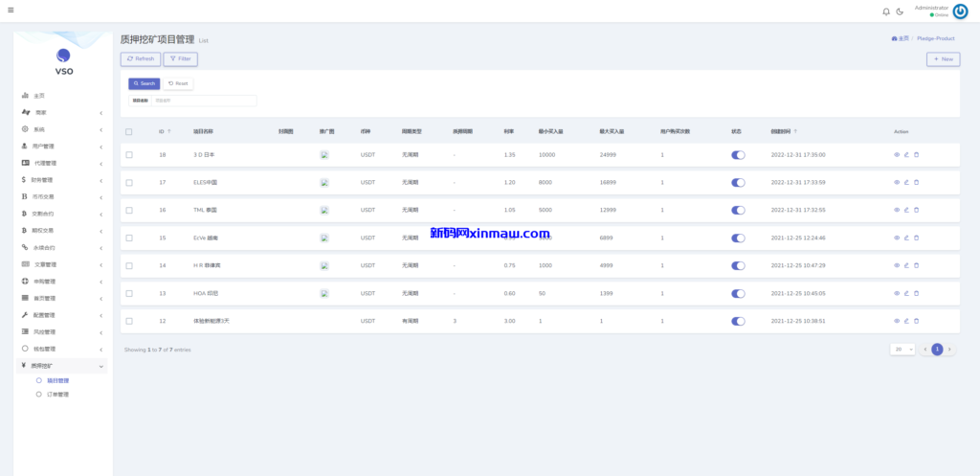Open the page size dropdown showing 20
This screenshot has width=980, height=476.
coord(902,350)
